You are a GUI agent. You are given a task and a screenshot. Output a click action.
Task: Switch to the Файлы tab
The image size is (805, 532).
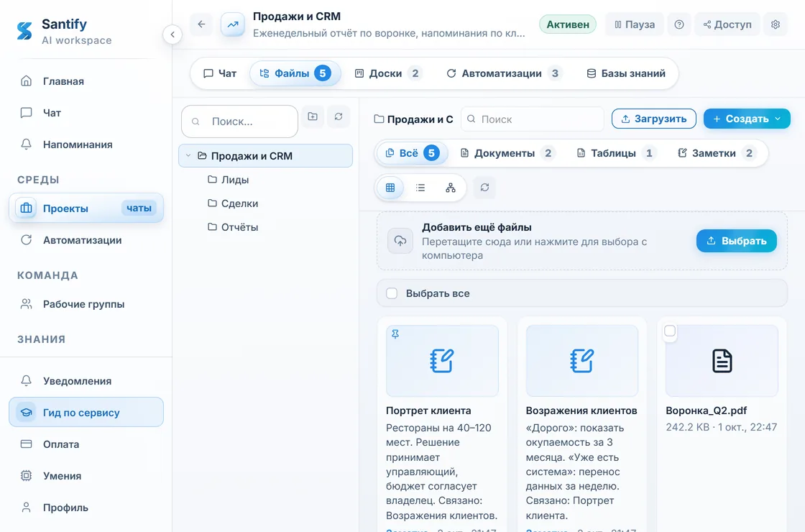[x=295, y=73]
